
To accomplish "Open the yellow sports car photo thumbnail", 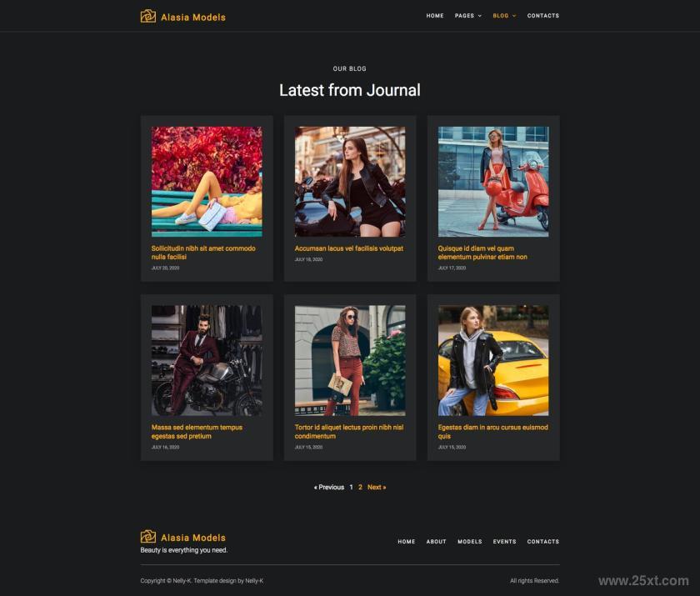I will coord(493,361).
